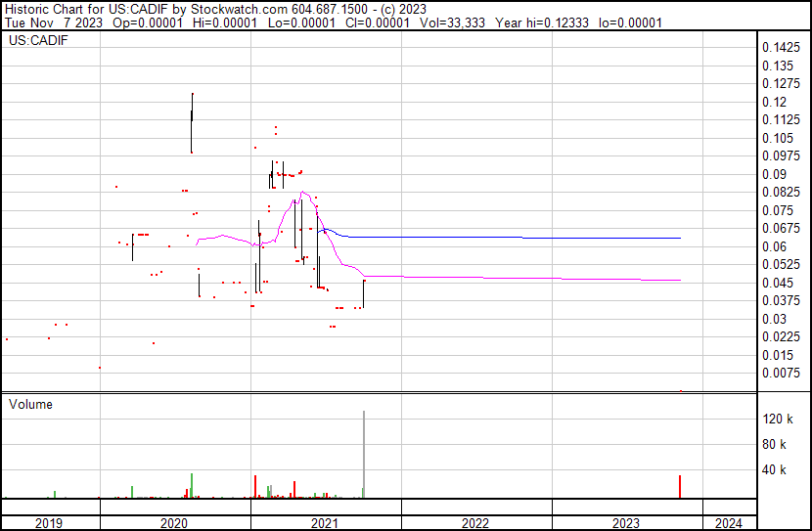Click the Volume panel label

point(30,404)
